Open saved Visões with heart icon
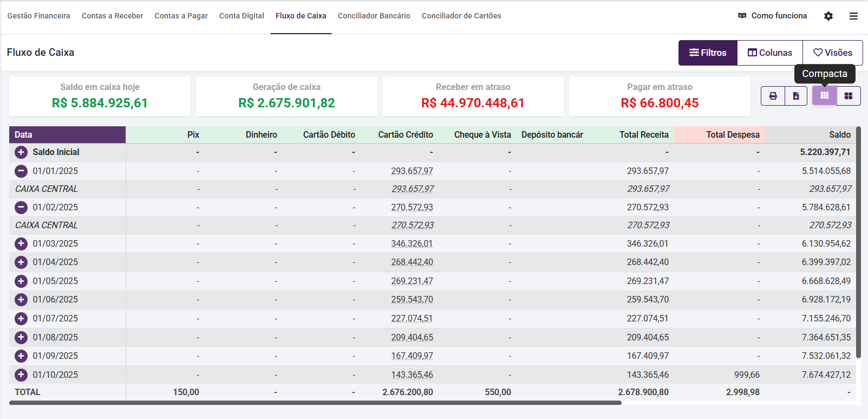The width and height of the screenshot is (868, 419). pos(832,53)
